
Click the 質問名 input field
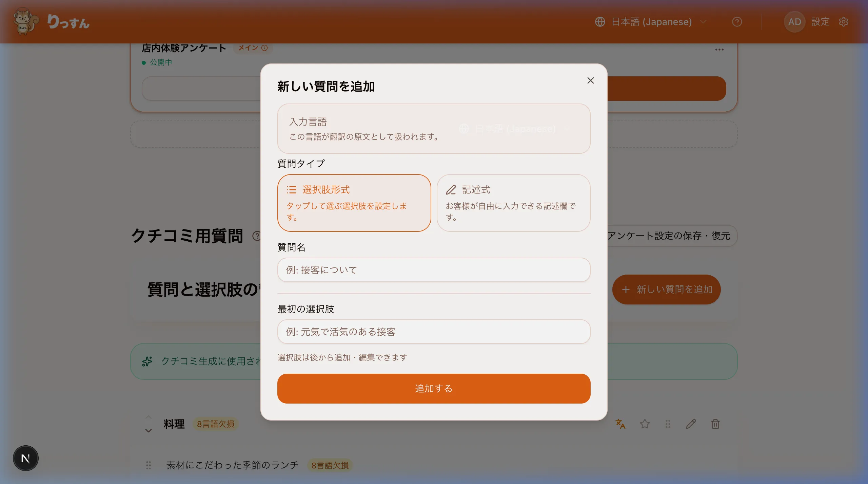pyautogui.click(x=434, y=270)
